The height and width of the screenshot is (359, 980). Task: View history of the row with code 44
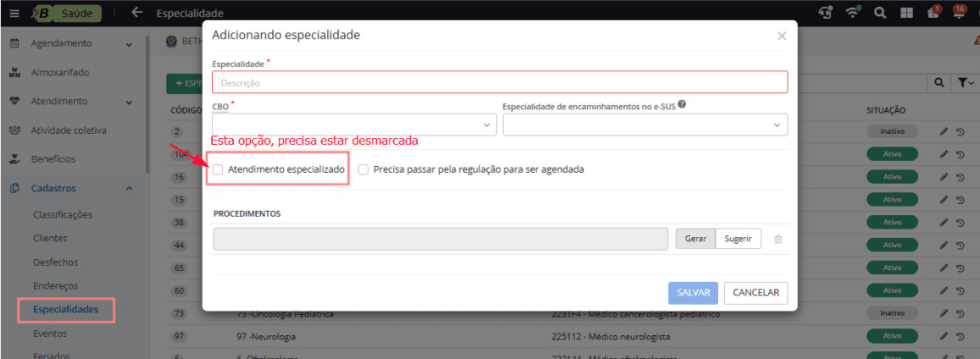[x=961, y=246]
